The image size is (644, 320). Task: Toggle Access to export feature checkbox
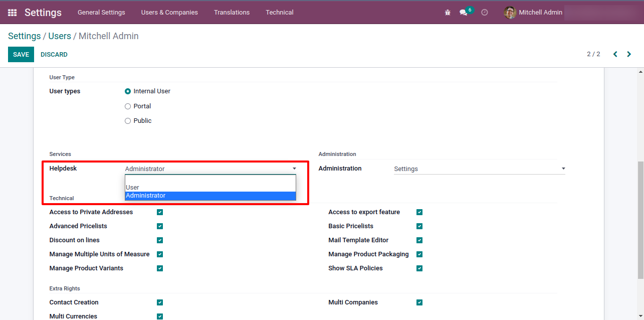coord(419,212)
